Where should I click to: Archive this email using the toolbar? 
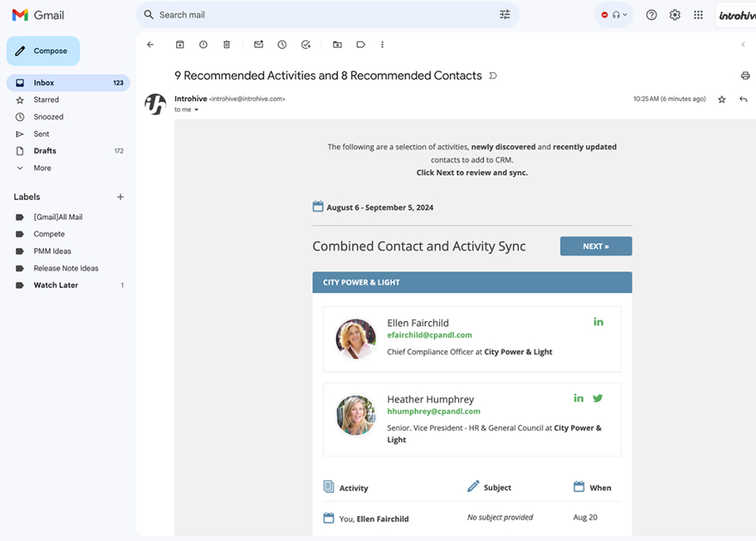tap(180, 45)
